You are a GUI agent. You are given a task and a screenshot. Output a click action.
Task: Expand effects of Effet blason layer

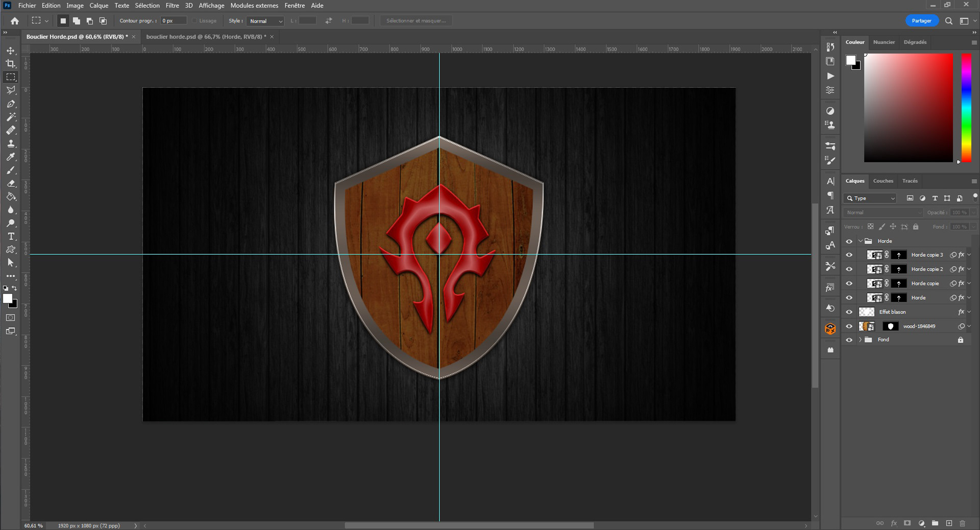click(969, 312)
